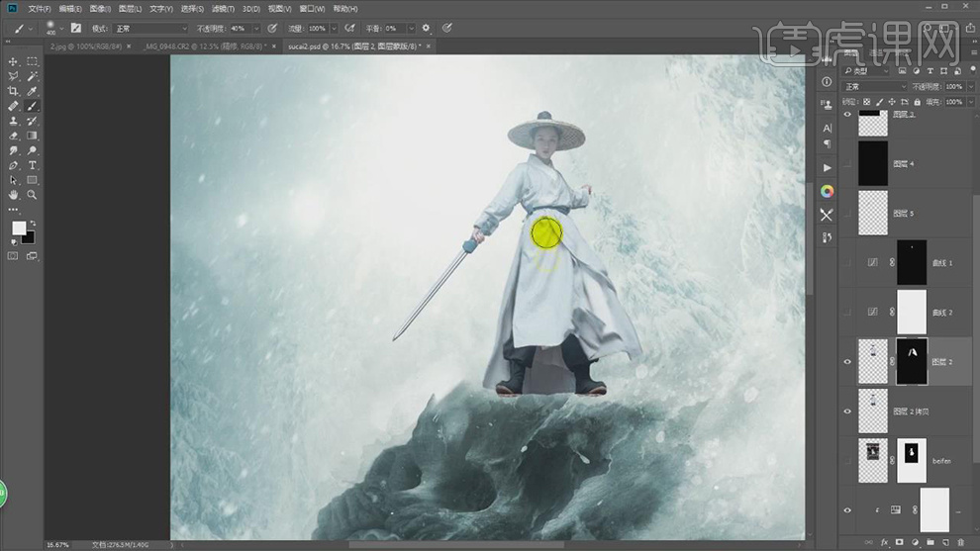Select the Eraser tool
Screen dimensions: 980x551
pos(13,136)
